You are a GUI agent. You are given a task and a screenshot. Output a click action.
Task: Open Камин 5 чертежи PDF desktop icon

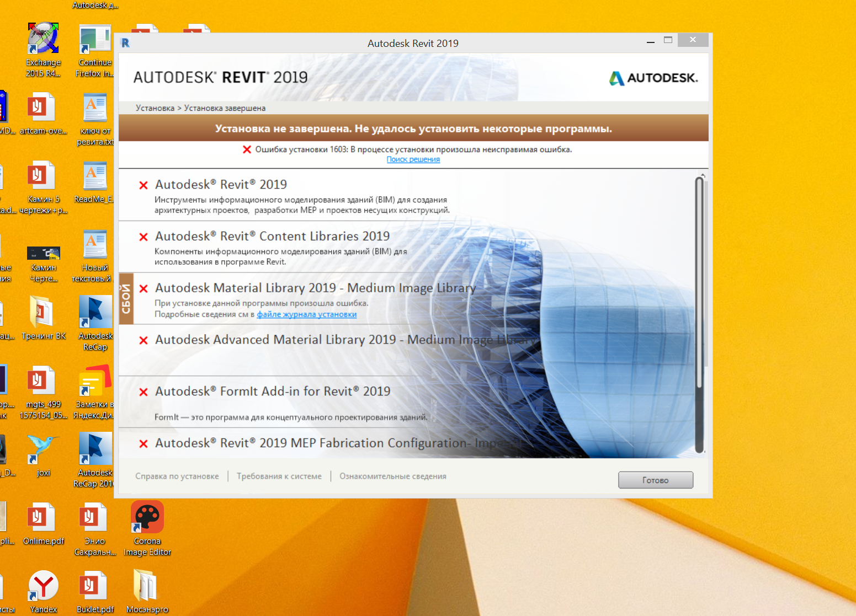pos(42,188)
